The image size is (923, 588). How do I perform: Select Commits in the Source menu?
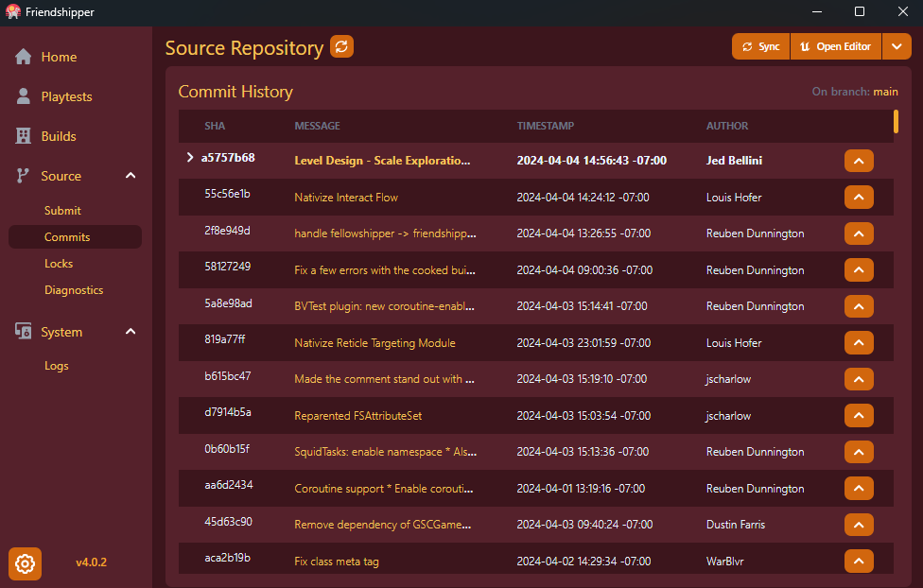pos(75,236)
